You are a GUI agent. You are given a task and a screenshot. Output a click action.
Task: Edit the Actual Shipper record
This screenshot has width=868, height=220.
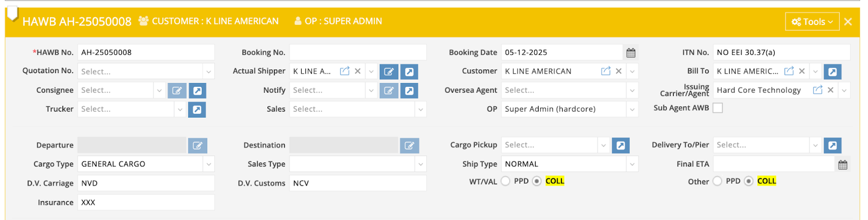coord(388,72)
